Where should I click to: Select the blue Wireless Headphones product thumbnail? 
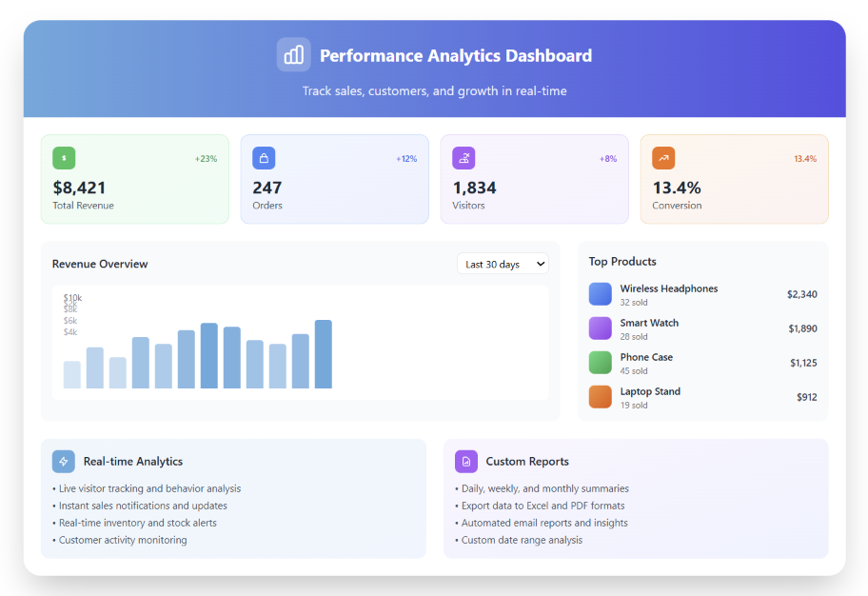600,294
